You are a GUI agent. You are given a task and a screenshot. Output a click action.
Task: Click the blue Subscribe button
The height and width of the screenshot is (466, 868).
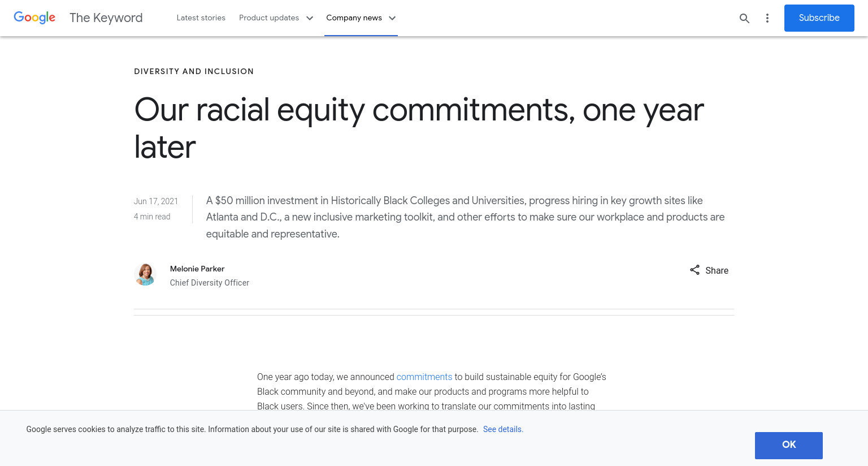819,18
